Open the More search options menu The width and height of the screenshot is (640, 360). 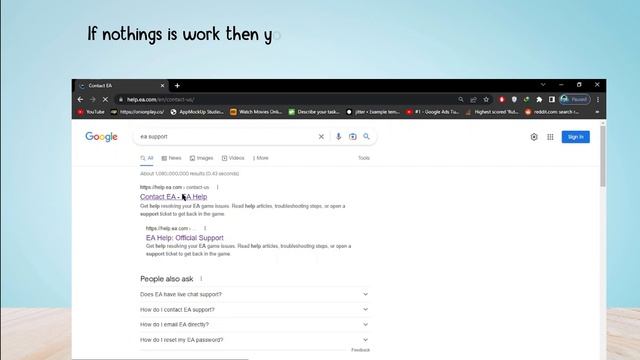pyautogui.click(x=260, y=158)
